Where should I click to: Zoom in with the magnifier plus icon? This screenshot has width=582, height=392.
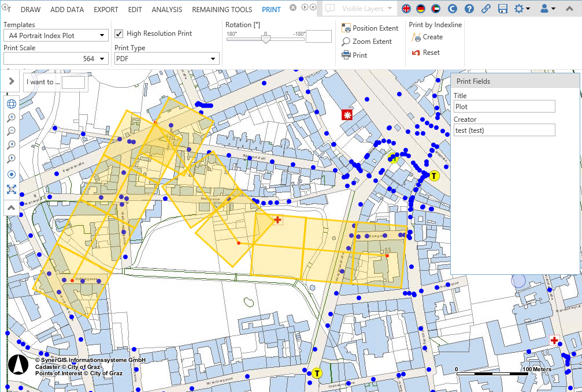pyautogui.click(x=12, y=118)
